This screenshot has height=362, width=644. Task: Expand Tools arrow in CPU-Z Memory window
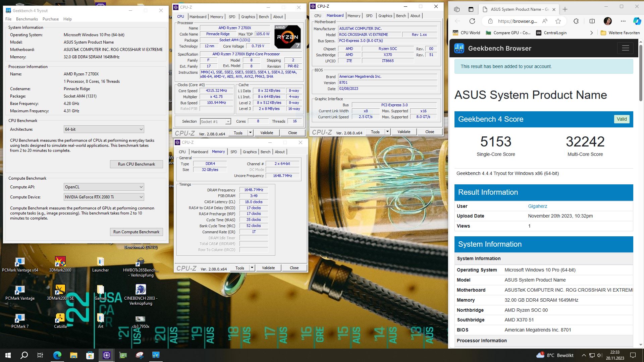coord(252,268)
